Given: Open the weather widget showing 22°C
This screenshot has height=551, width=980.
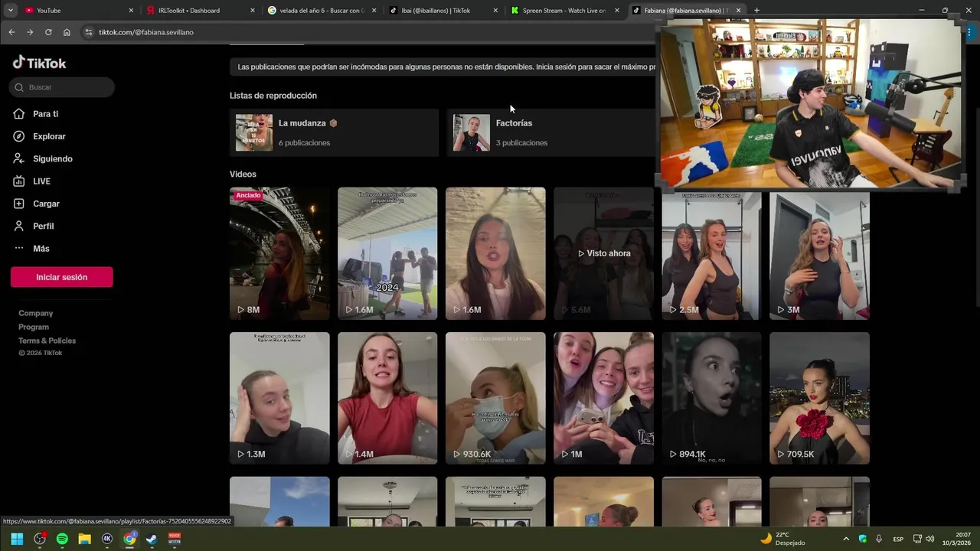Looking at the screenshot, I should [x=782, y=539].
